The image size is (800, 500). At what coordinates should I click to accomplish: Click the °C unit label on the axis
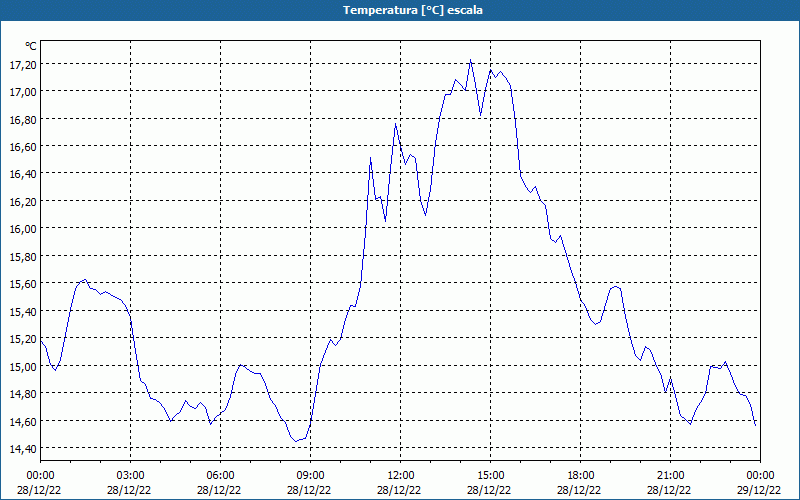(31, 46)
